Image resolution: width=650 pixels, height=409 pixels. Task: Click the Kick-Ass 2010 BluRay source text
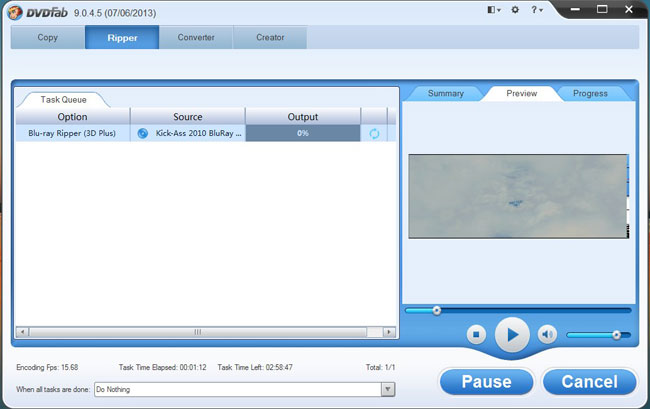[198, 133]
